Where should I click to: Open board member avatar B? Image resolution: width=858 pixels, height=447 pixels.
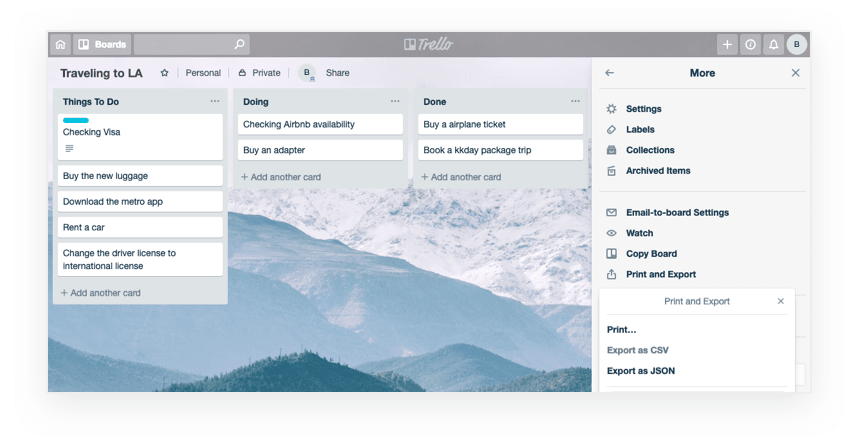pyautogui.click(x=307, y=73)
